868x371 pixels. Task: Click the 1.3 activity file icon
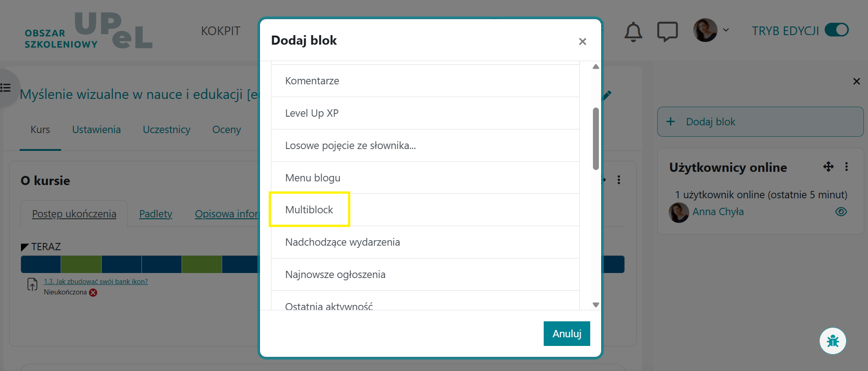32,284
